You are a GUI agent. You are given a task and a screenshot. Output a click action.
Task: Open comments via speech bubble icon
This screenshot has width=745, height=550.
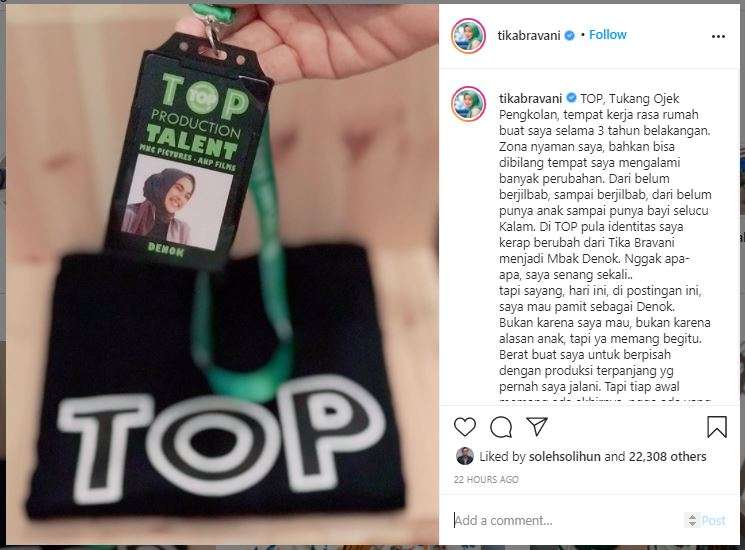coord(501,427)
